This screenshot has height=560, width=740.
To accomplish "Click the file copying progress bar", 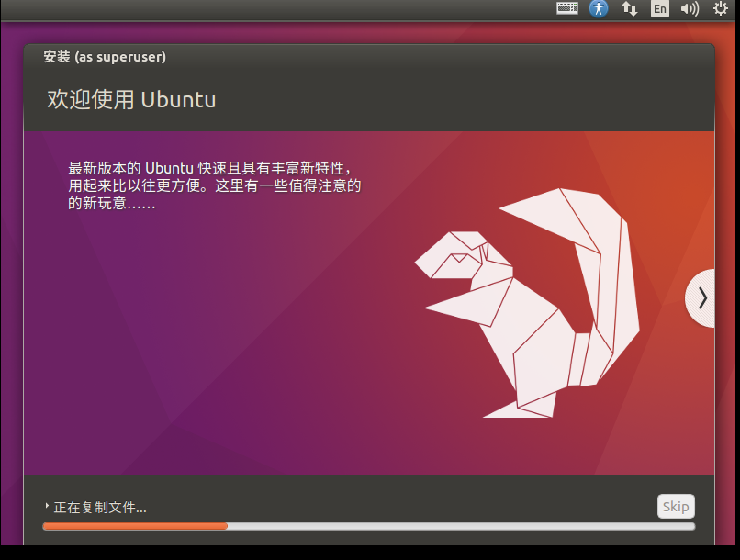I will pos(368,526).
